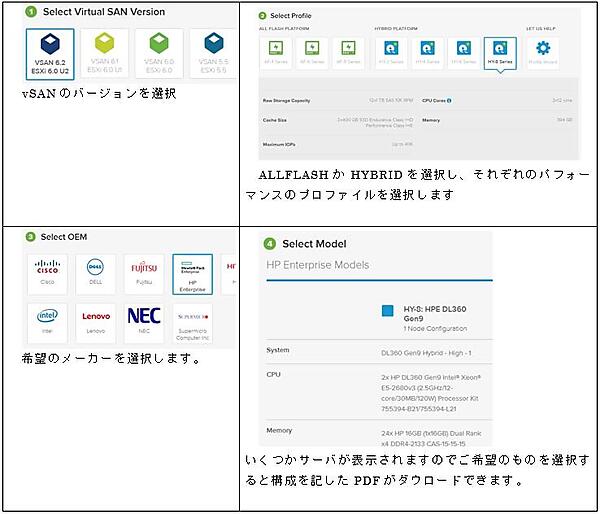Click the '1 Node Configuration' text

point(435,328)
